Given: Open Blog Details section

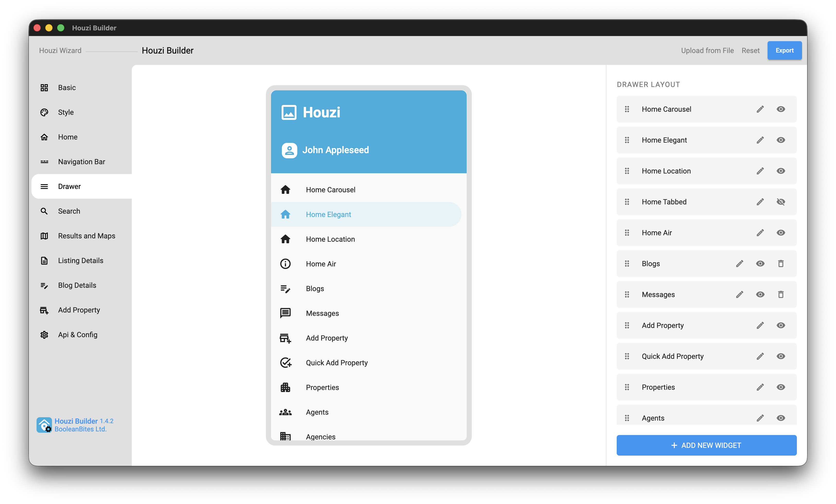Looking at the screenshot, I should (x=81, y=285).
